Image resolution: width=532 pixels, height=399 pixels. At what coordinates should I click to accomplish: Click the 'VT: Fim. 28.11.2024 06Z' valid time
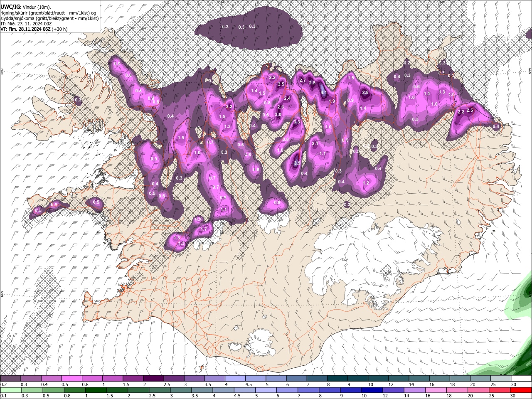point(25,29)
